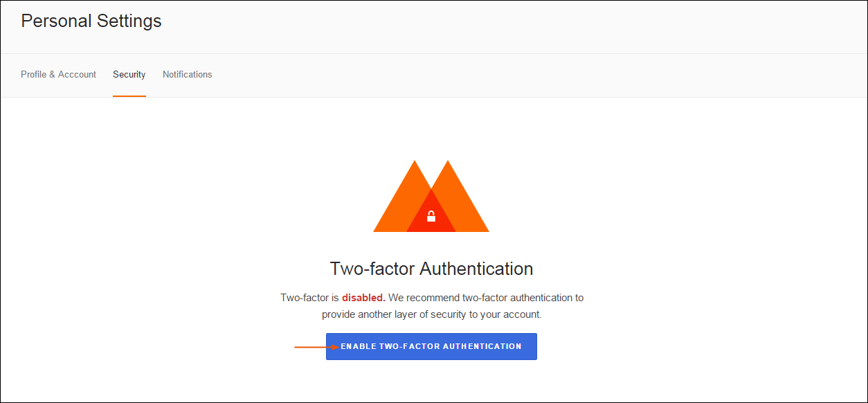
Task: Click the red "disabled" status word
Action: [x=363, y=298]
